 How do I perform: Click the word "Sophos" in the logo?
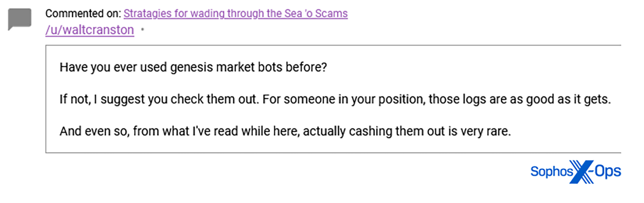551,171
